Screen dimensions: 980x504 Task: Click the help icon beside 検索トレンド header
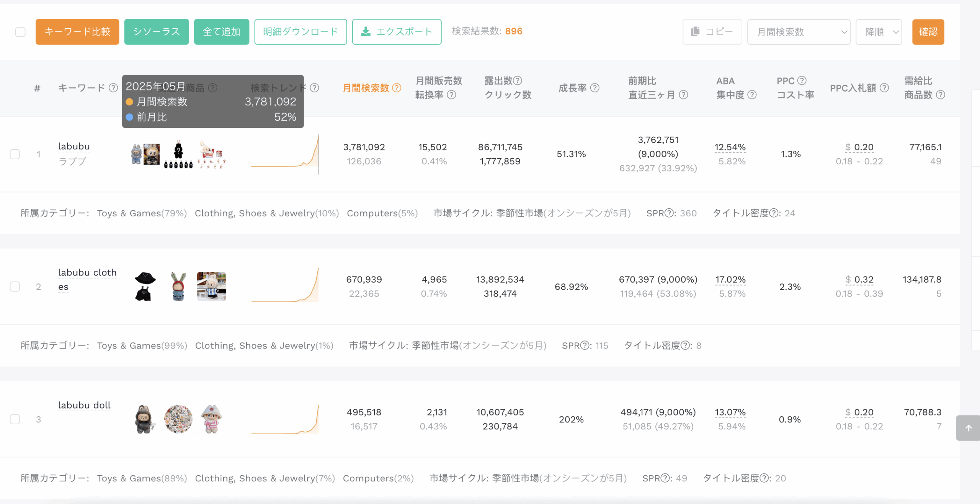[315, 88]
